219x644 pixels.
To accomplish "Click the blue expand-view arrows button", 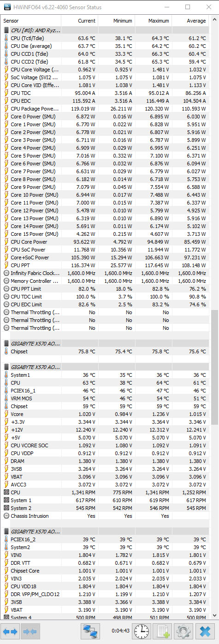I will click(10, 631).
